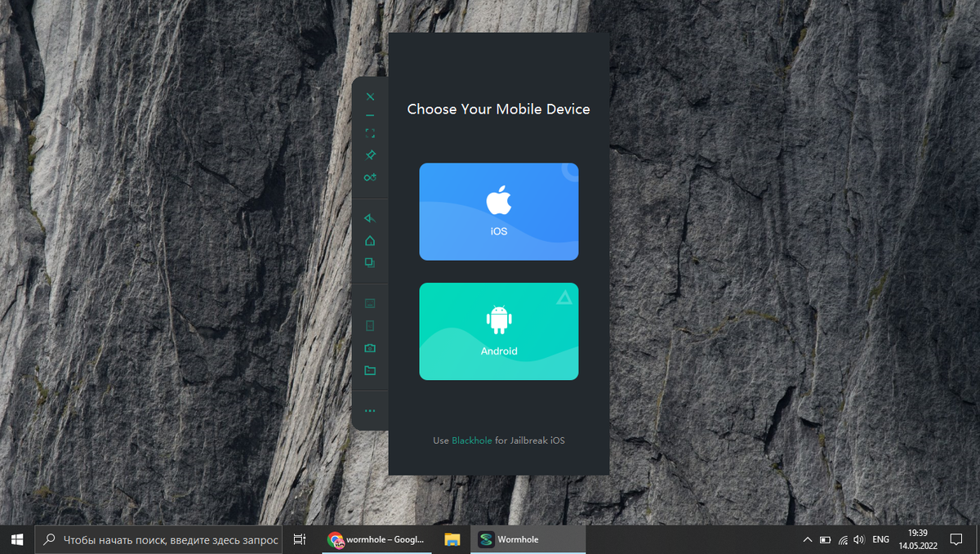Switch to the Chrome wormhole Google tab

click(x=376, y=539)
